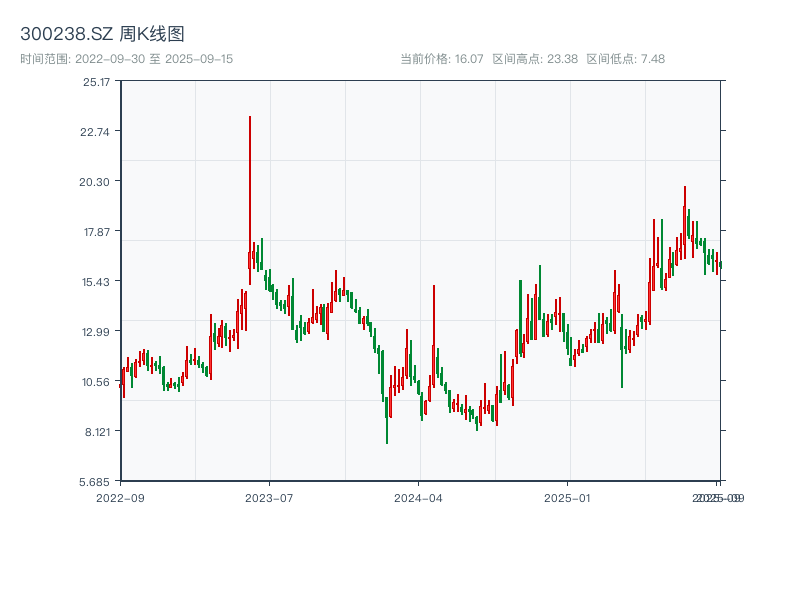
Task: Click the lowest green candlestick reaching near 7.48
Action: click(x=387, y=420)
